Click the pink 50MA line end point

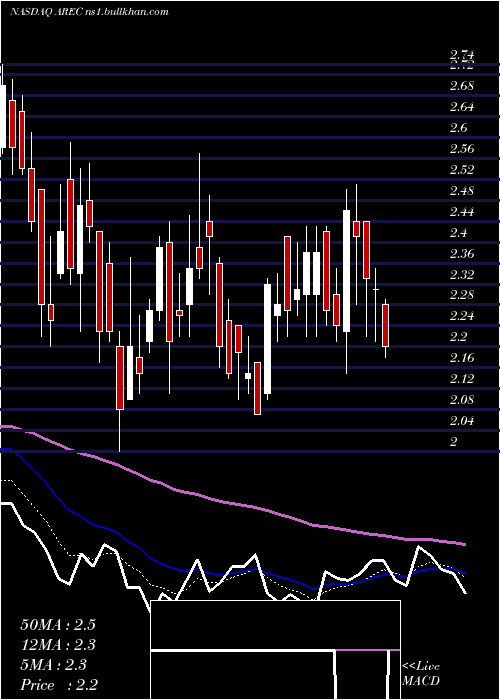click(466, 544)
